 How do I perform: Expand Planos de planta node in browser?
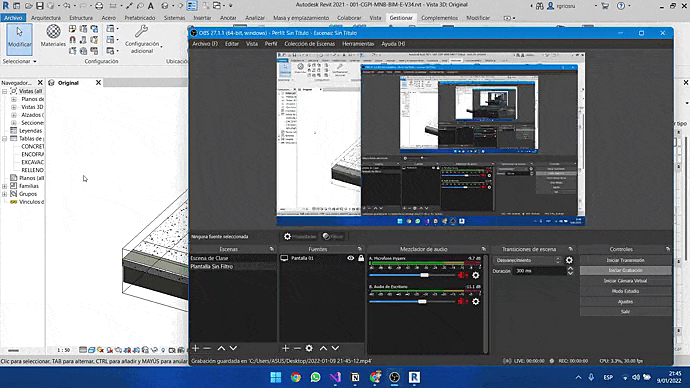coord(14,99)
